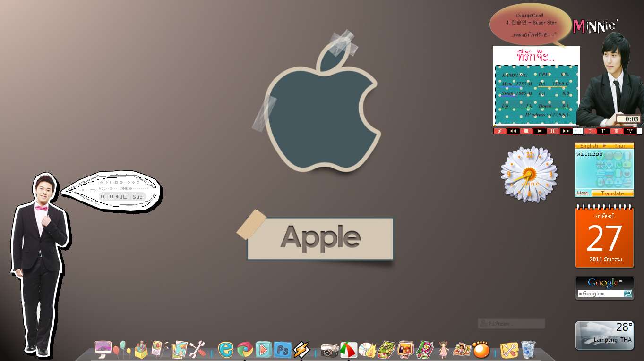Select preset II on the player bar

[603, 131]
